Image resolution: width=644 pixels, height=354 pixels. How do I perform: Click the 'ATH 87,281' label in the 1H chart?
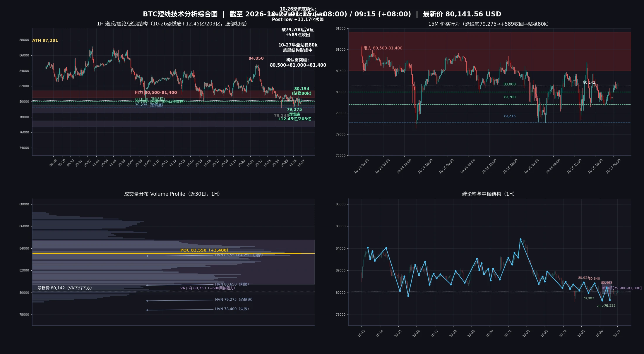coord(45,40)
